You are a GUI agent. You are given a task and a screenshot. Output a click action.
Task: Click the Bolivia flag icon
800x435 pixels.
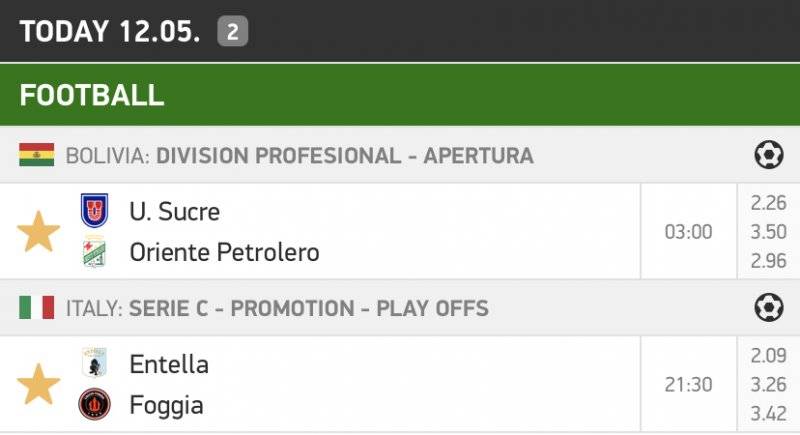point(36,155)
